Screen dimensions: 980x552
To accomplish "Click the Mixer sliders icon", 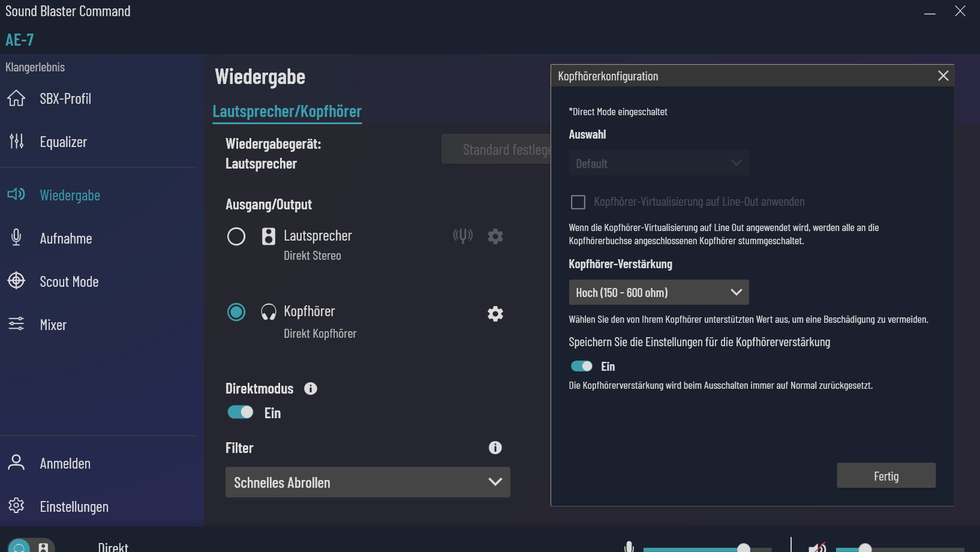I will click(16, 324).
